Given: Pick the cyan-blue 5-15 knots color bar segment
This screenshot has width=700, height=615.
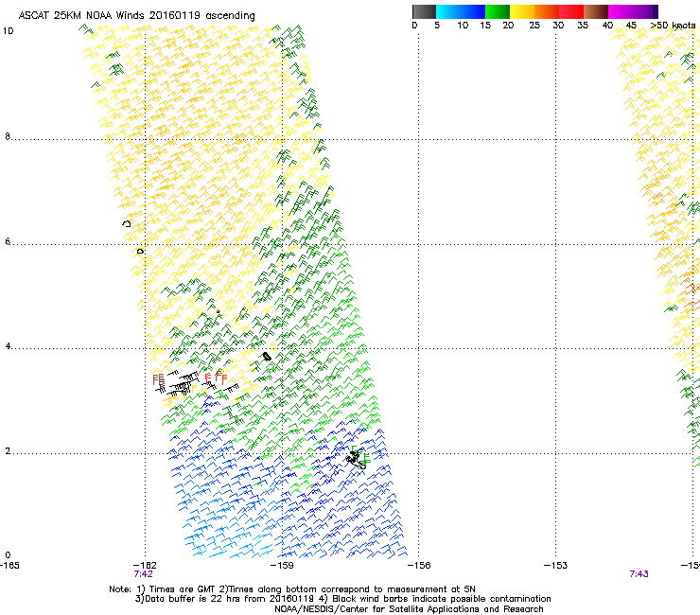Looking at the screenshot, I should coord(461,11).
